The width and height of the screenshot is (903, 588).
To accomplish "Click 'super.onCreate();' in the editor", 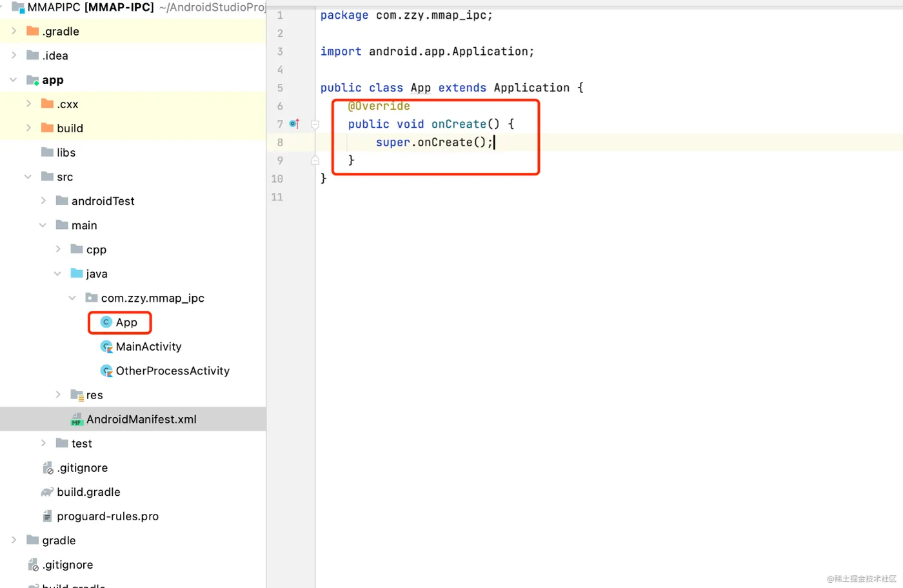I will tap(435, 142).
